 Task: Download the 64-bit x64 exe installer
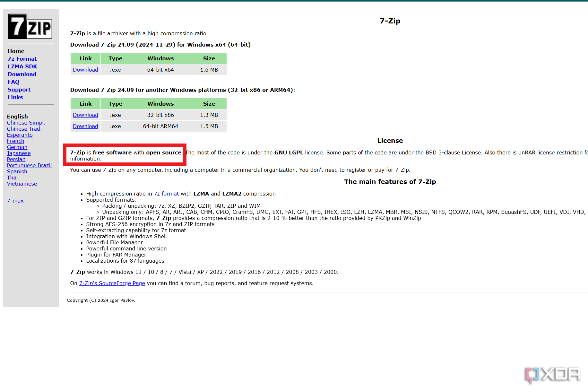pyautogui.click(x=85, y=70)
